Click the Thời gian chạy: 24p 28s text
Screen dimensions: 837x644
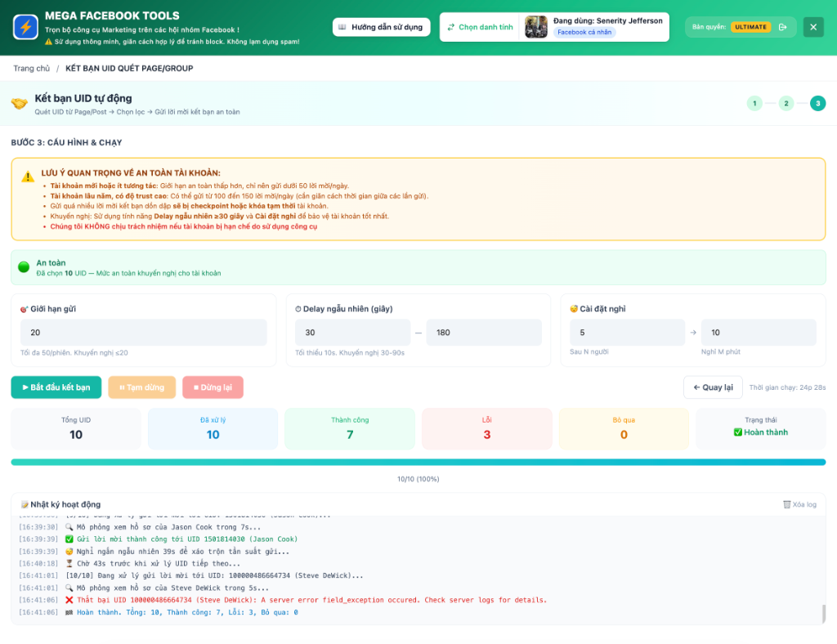coord(787,387)
